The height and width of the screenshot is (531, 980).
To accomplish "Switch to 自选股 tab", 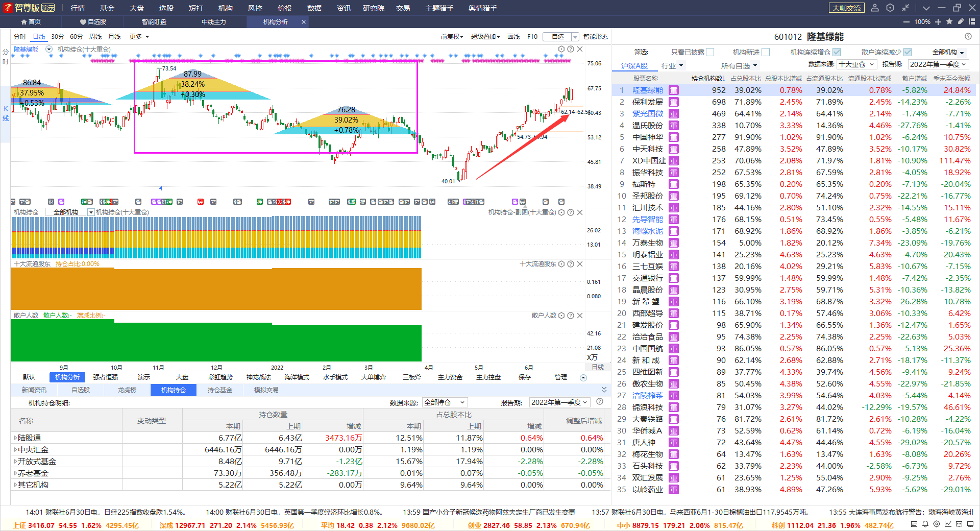I will [93, 22].
